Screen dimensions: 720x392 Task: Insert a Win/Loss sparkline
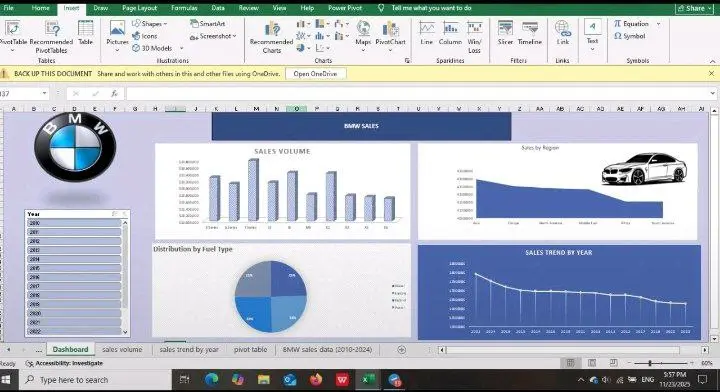click(474, 37)
